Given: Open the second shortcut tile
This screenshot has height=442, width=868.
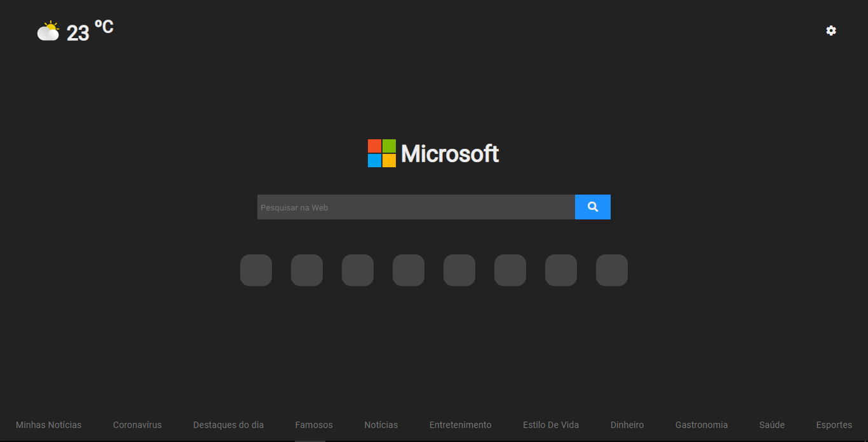Looking at the screenshot, I should coord(306,270).
